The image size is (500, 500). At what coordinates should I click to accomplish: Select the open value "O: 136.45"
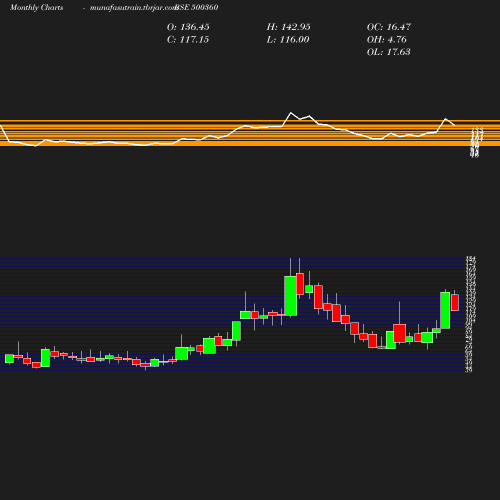(188, 27)
